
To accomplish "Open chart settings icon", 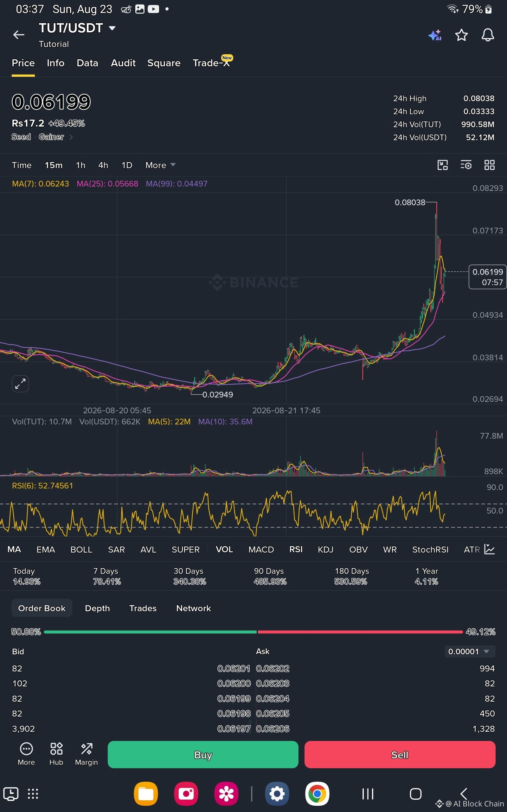I will pyautogui.click(x=466, y=165).
